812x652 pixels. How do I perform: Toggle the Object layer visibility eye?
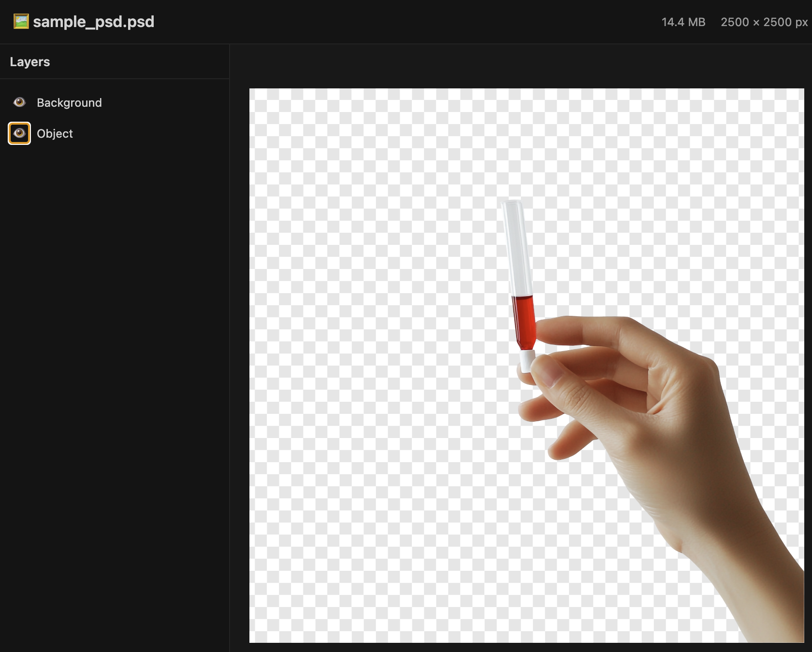tap(19, 133)
